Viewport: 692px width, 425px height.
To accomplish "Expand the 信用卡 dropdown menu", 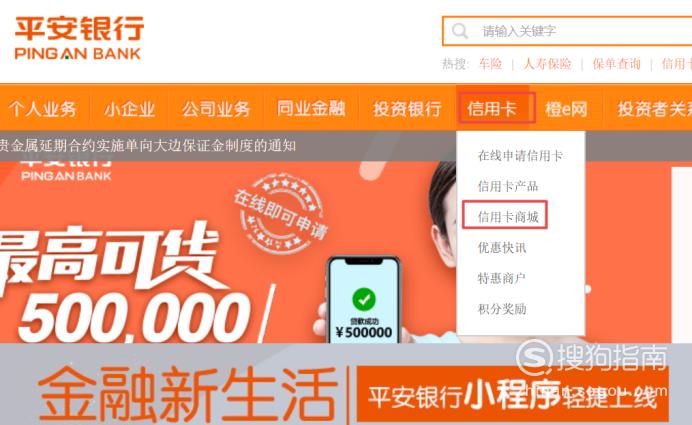I will click(x=492, y=109).
